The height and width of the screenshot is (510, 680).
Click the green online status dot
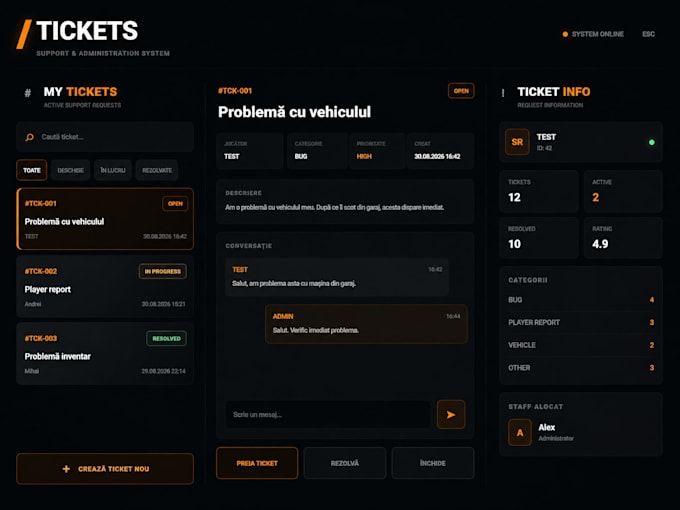tap(651, 142)
